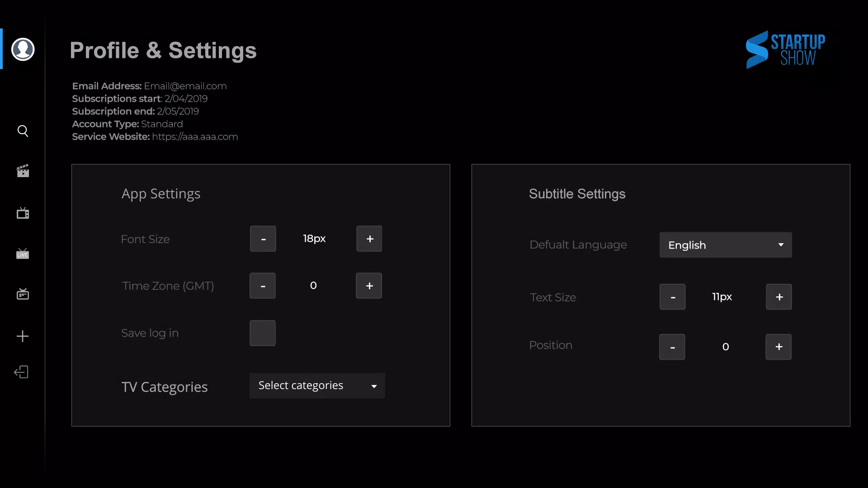The height and width of the screenshot is (488, 868).
Task: Click the Startup Show logo
Action: point(785,50)
